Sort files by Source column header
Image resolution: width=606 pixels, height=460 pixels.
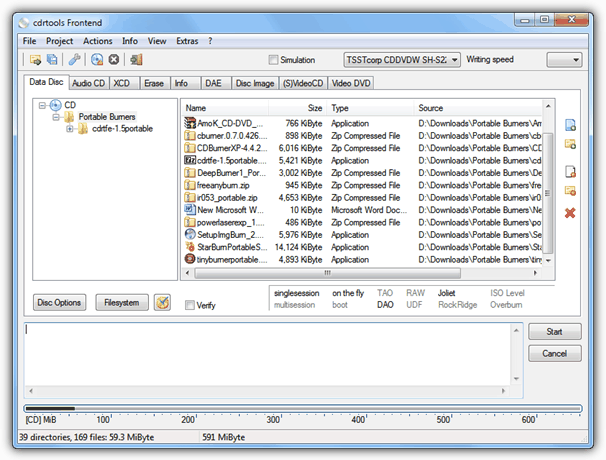[478, 108]
